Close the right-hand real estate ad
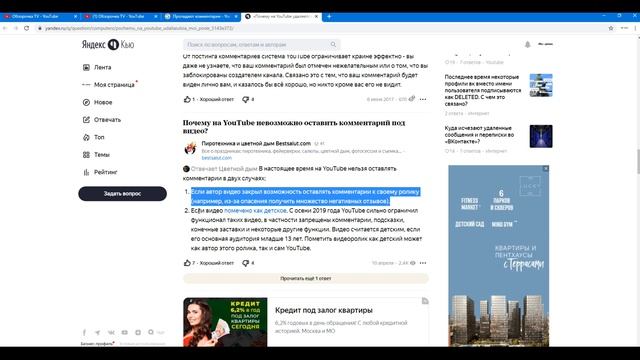This screenshot has height=360, width=640. click(546, 168)
